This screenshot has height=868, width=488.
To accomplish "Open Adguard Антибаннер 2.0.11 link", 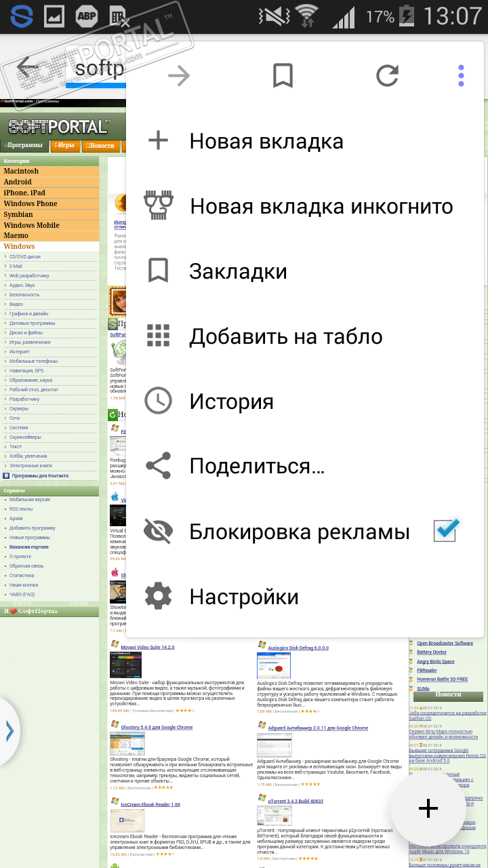I will (x=318, y=728).
